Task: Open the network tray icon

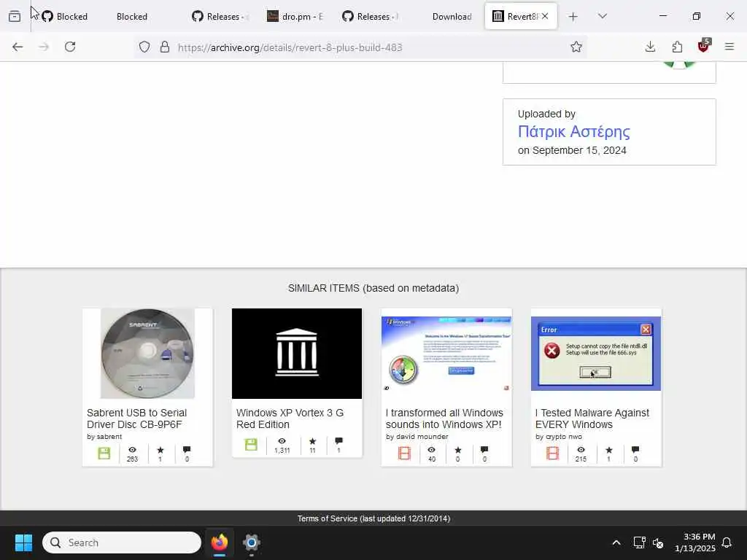Action: click(x=639, y=542)
